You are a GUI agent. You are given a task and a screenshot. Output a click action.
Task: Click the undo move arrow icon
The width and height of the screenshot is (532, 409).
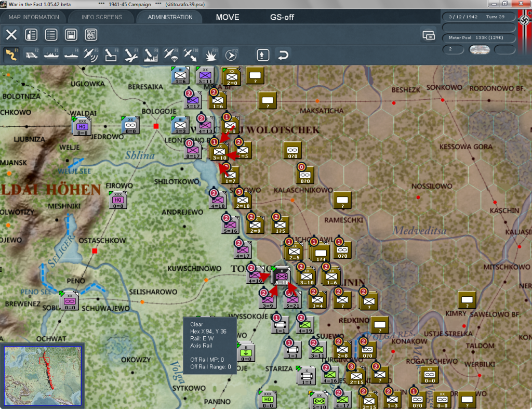pos(283,55)
